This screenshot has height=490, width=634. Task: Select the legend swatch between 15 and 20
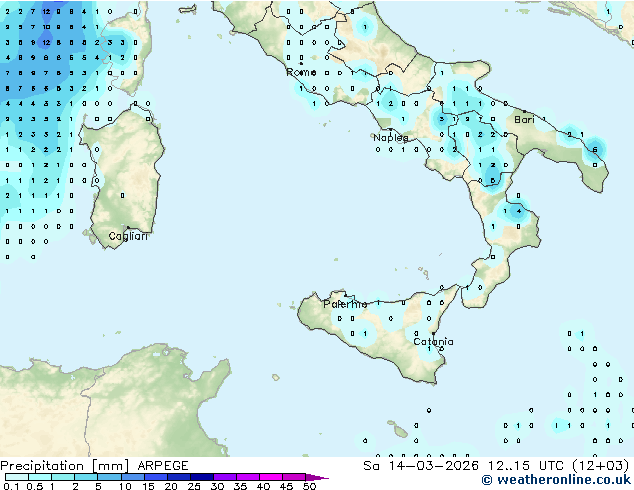(156, 477)
